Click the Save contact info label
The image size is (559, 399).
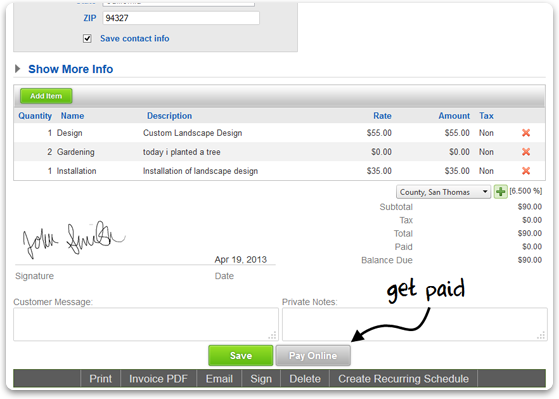point(135,39)
